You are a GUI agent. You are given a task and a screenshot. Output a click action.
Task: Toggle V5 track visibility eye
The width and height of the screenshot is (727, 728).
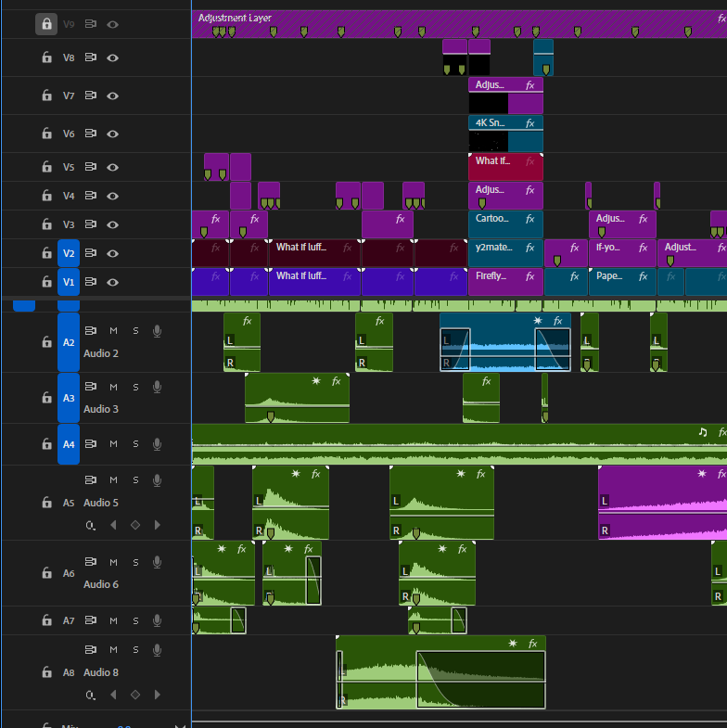click(113, 167)
